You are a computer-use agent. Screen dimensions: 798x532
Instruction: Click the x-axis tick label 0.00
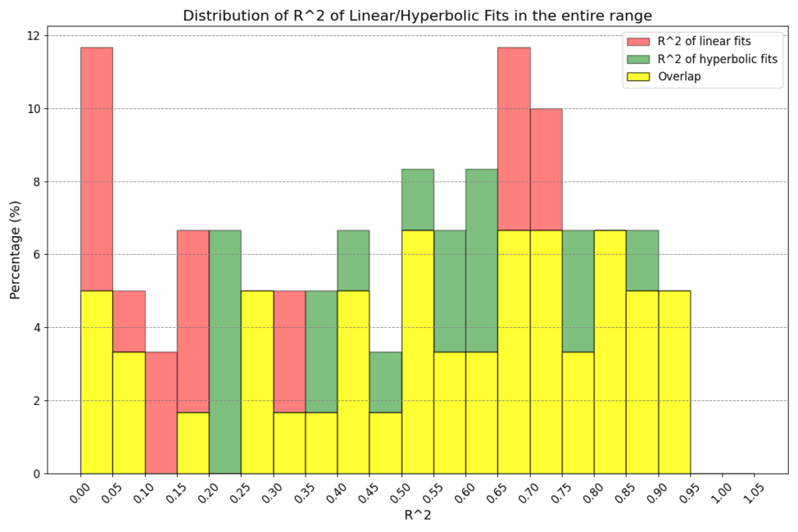coord(79,493)
